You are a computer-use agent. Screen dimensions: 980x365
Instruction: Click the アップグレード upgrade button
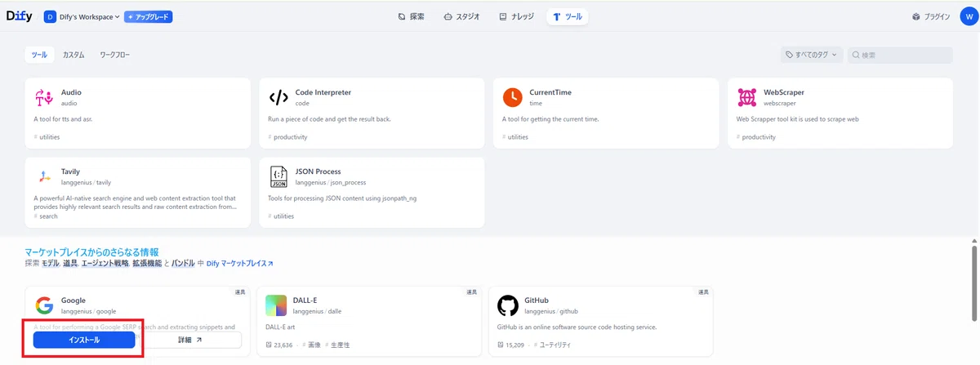pos(149,16)
